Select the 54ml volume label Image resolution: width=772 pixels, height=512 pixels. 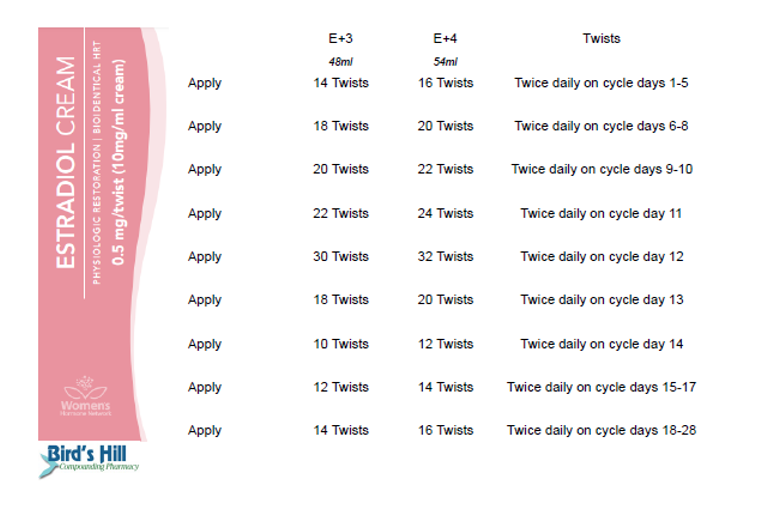pos(445,62)
